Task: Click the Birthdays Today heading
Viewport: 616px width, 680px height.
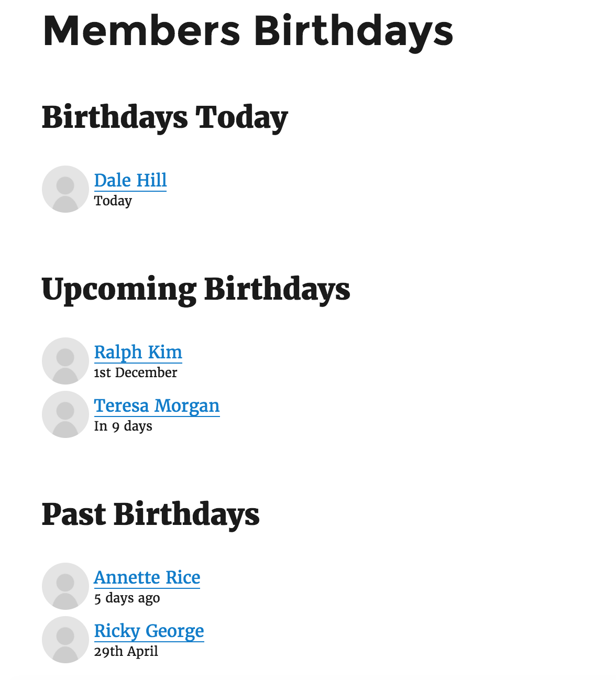Action: [164, 117]
